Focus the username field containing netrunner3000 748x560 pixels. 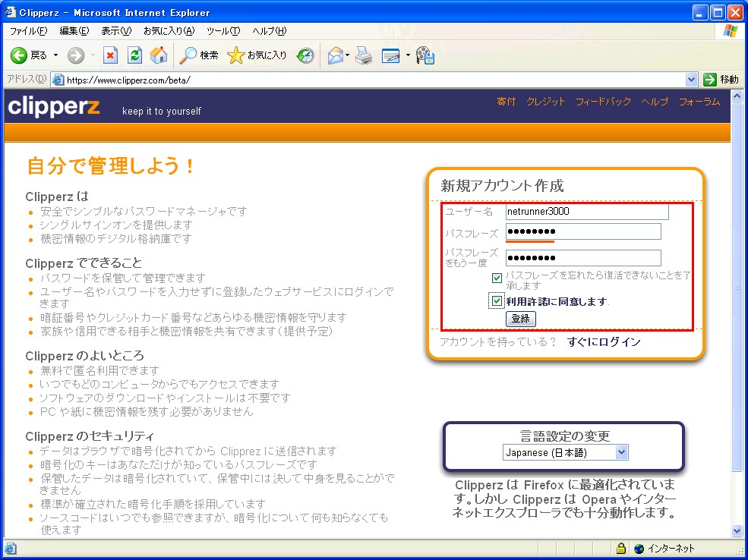pyautogui.click(x=587, y=212)
